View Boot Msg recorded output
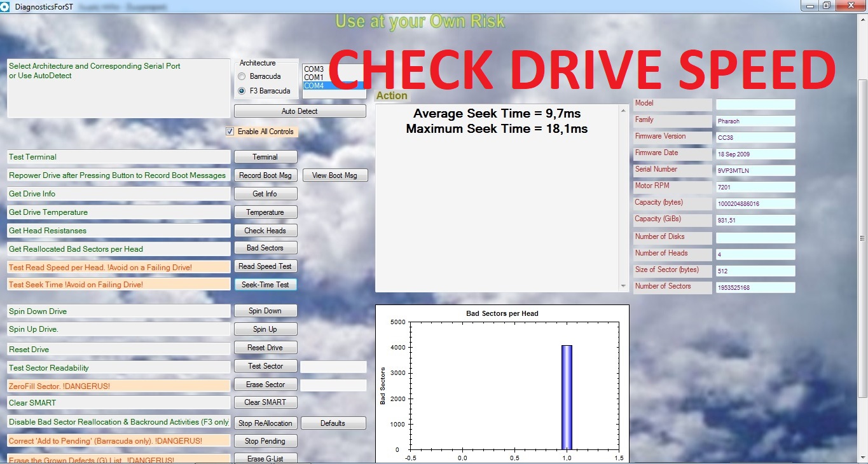 pyautogui.click(x=335, y=175)
